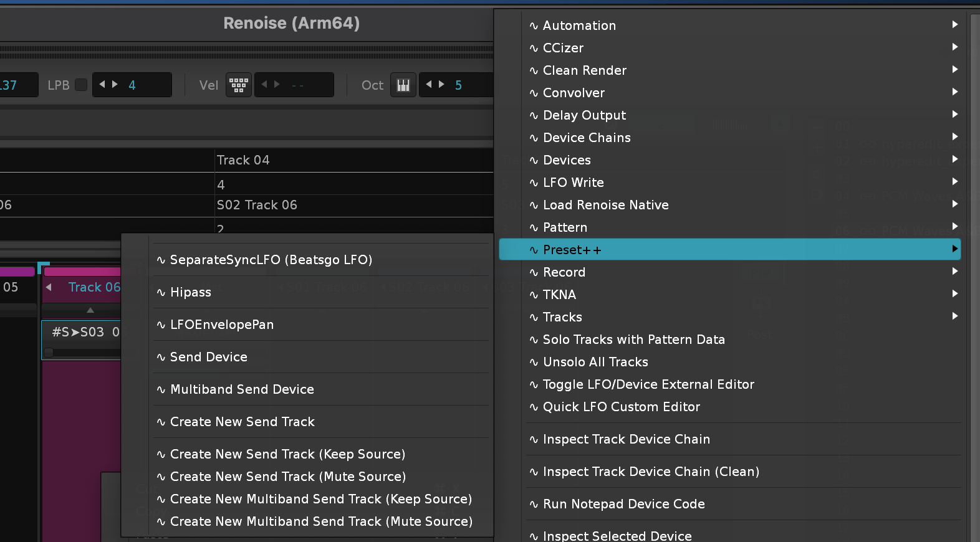The width and height of the screenshot is (980, 542).
Task: Increase LPB value with right arrow
Action: point(115,84)
